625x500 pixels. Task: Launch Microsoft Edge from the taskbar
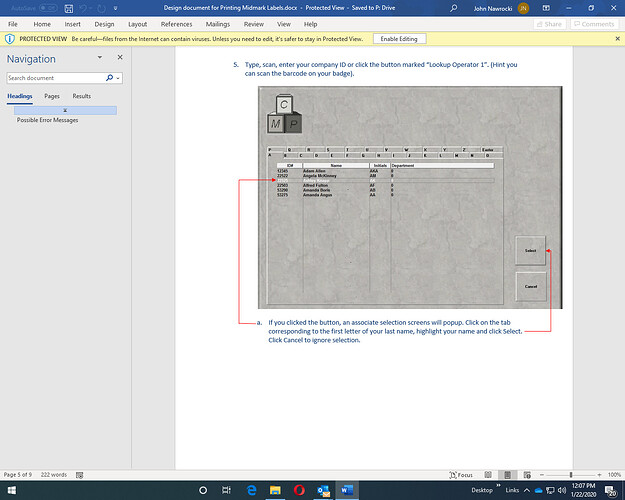tap(251, 491)
